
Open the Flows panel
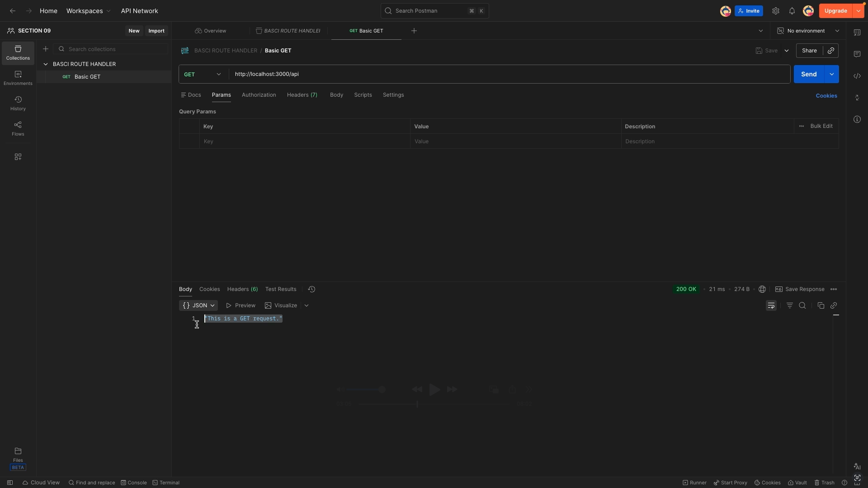coord(18,128)
